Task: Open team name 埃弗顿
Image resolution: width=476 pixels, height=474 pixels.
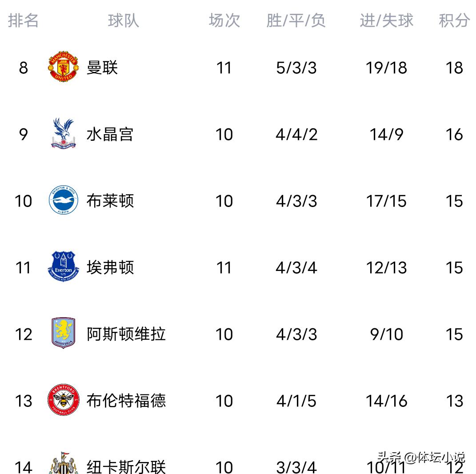Action: click(110, 267)
